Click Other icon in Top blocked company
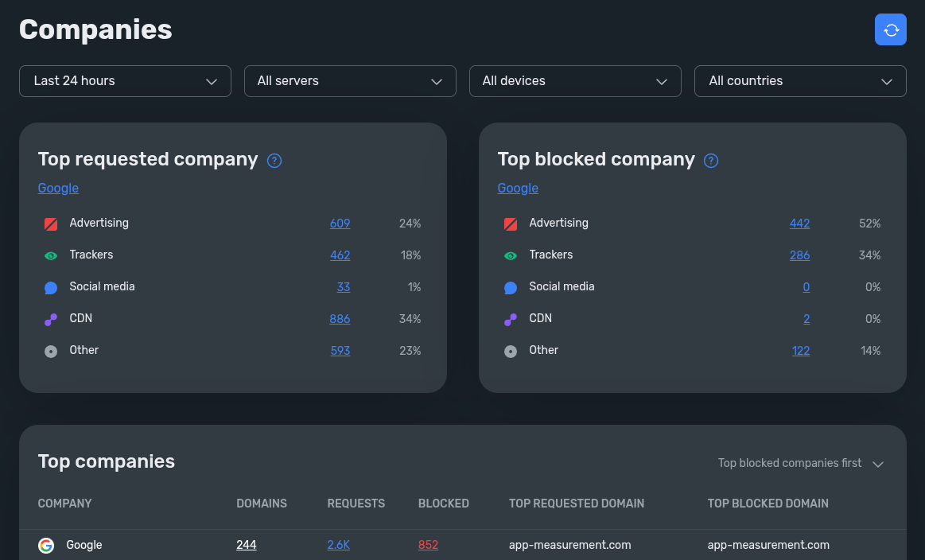This screenshot has width=925, height=560. click(511, 351)
